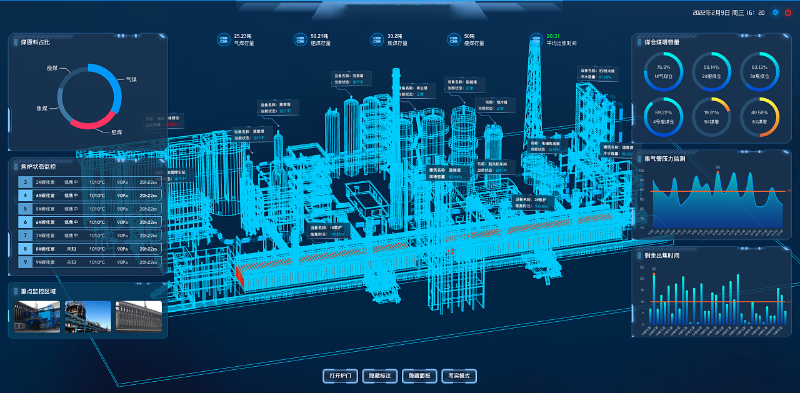Select row 5 in 焦炉状态监控 table
The width and height of the screenshot is (800, 393).
coord(90,209)
